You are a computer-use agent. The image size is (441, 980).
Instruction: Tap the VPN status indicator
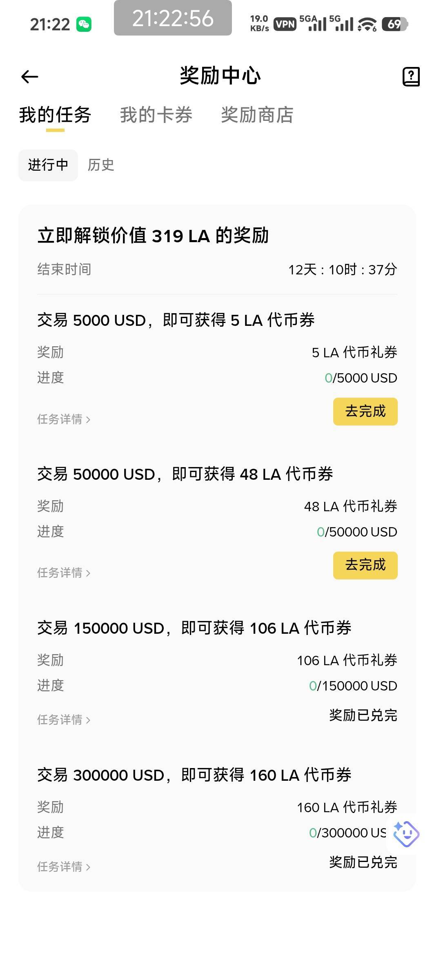tap(285, 24)
